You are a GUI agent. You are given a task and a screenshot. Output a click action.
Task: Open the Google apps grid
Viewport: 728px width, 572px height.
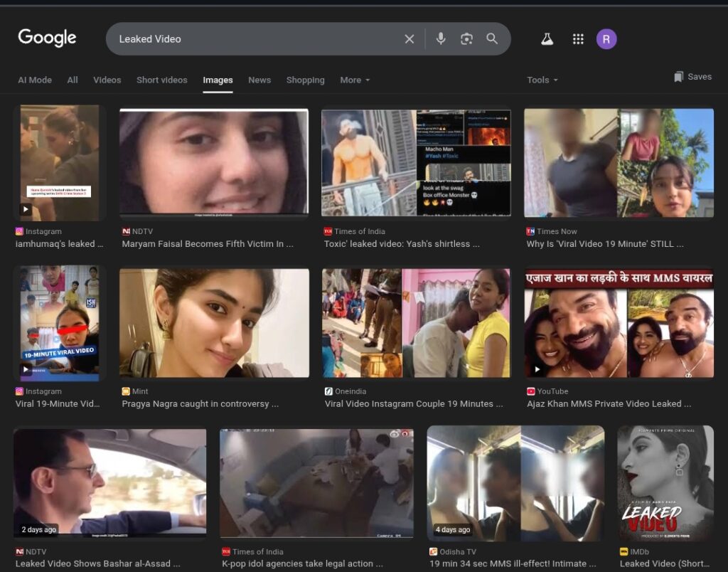[x=578, y=40]
